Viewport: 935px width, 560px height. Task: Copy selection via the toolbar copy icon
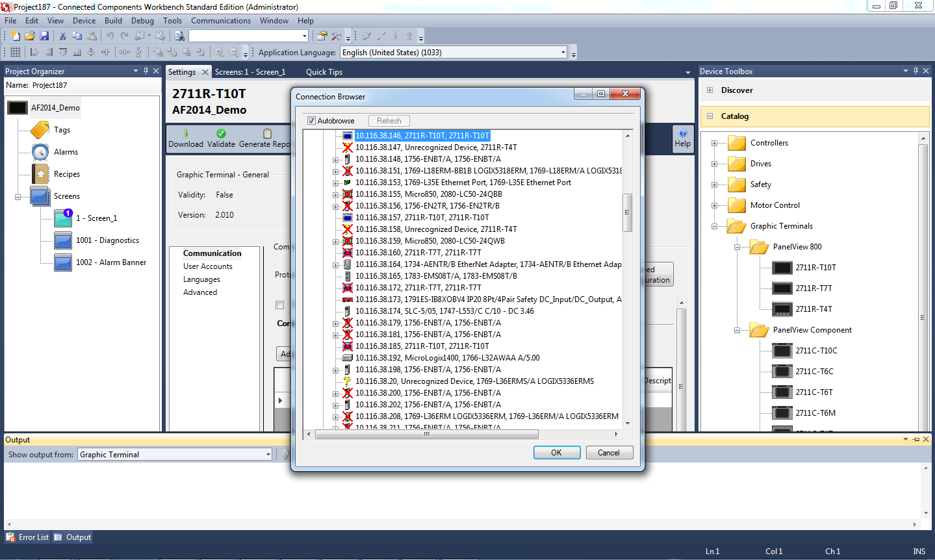[77, 36]
